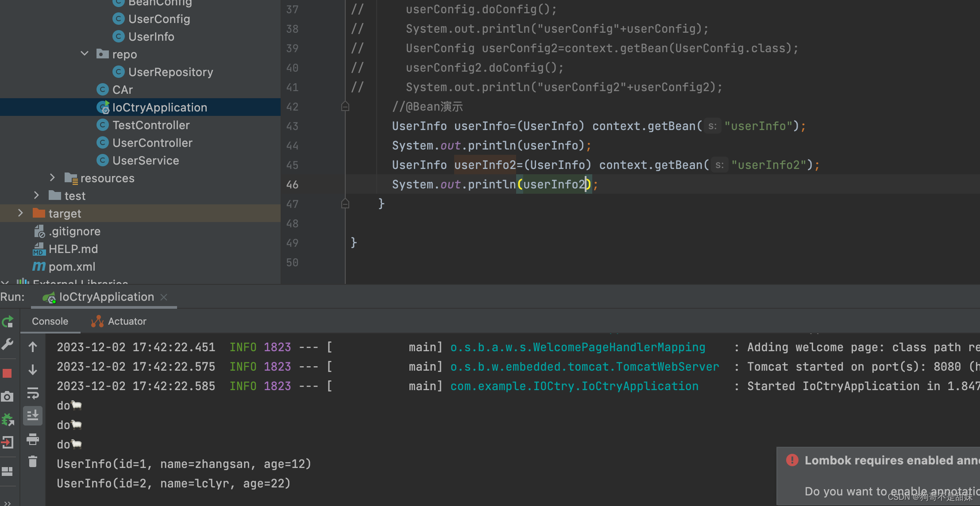Stop the running application
This screenshot has height=506, width=980.
[x=8, y=373]
